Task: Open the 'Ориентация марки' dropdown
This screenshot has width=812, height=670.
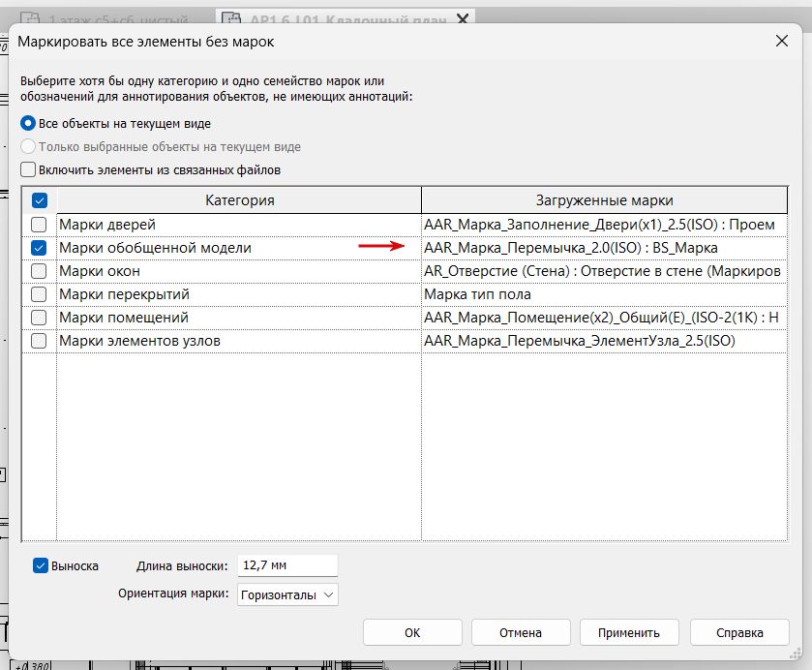Action: tap(287, 594)
